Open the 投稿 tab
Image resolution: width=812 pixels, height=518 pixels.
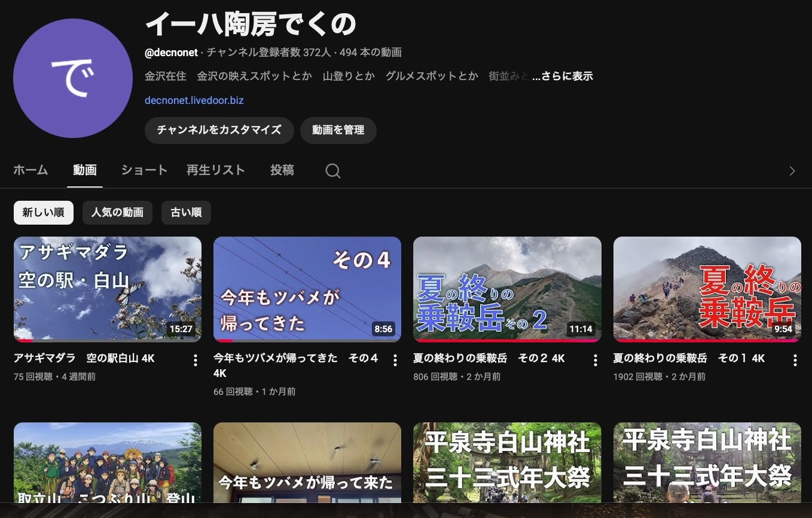coord(282,170)
